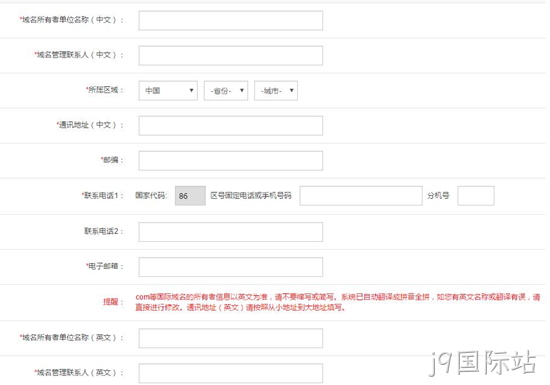The width and height of the screenshot is (550, 385).
Task: Open the 中国 country dropdown
Action: (168, 90)
